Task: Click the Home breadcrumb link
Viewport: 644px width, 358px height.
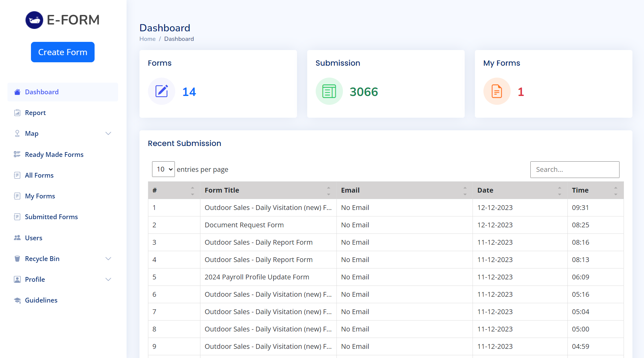Action: pyautogui.click(x=147, y=39)
